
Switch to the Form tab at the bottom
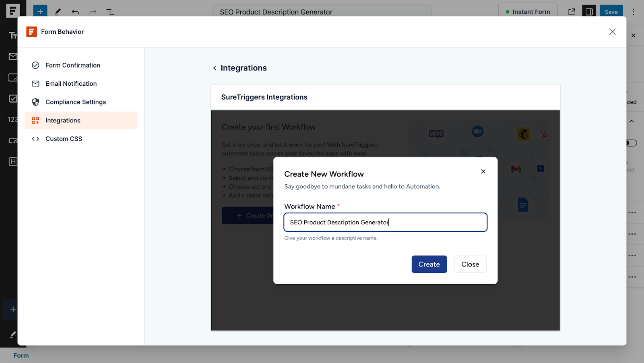[21, 355]
